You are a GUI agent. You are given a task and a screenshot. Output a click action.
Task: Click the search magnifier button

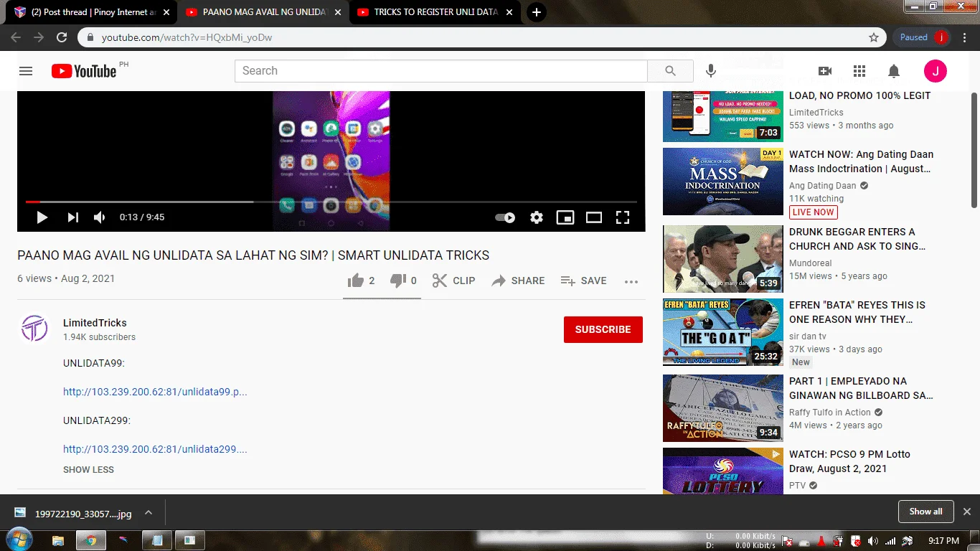[670, 71]
